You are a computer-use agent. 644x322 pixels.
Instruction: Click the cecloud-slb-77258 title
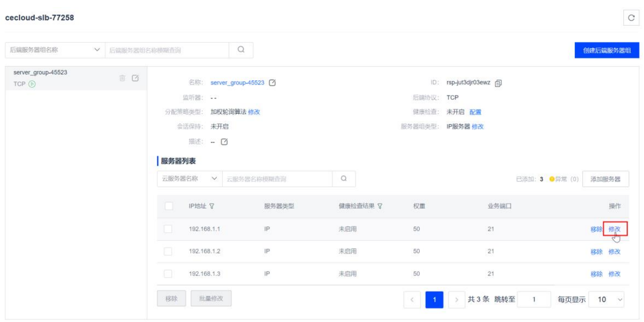tap(40, 18)
